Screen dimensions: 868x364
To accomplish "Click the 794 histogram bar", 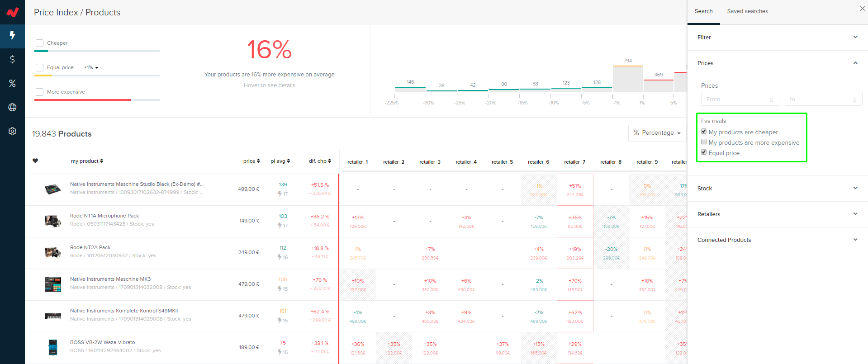I will coord(628,79).
